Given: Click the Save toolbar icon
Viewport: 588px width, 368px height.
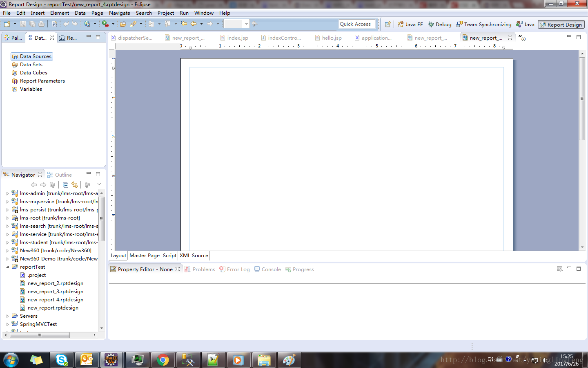Looking at the screenshot, I should [23, 24].
